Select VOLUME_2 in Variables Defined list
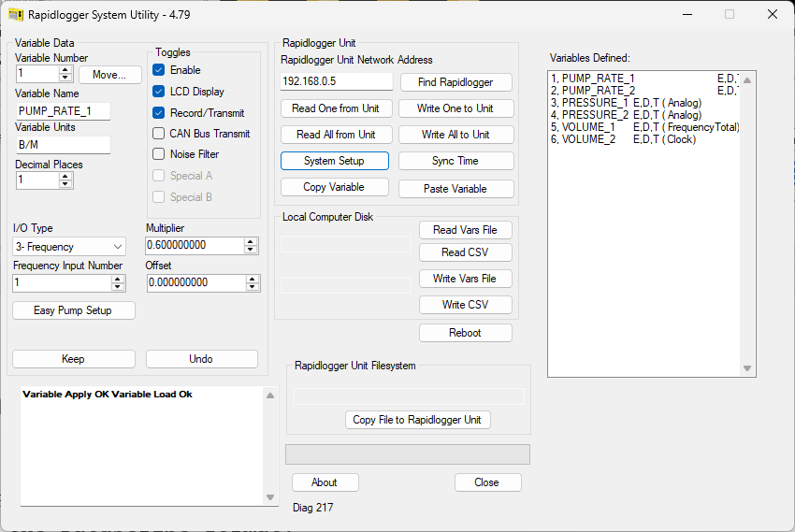Image resolution: width=795 pixels, height=532 pixels. 643,139
